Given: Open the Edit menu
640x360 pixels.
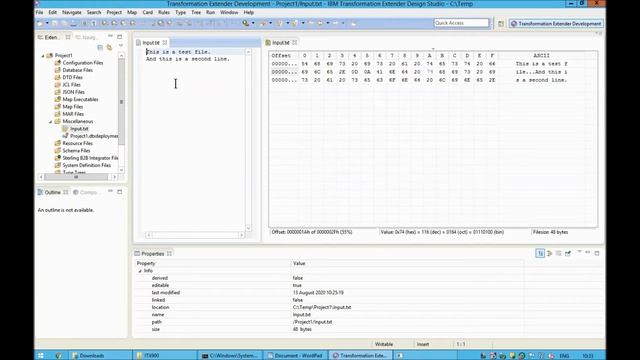Looking at the screenshot, I should pos(53,13).
